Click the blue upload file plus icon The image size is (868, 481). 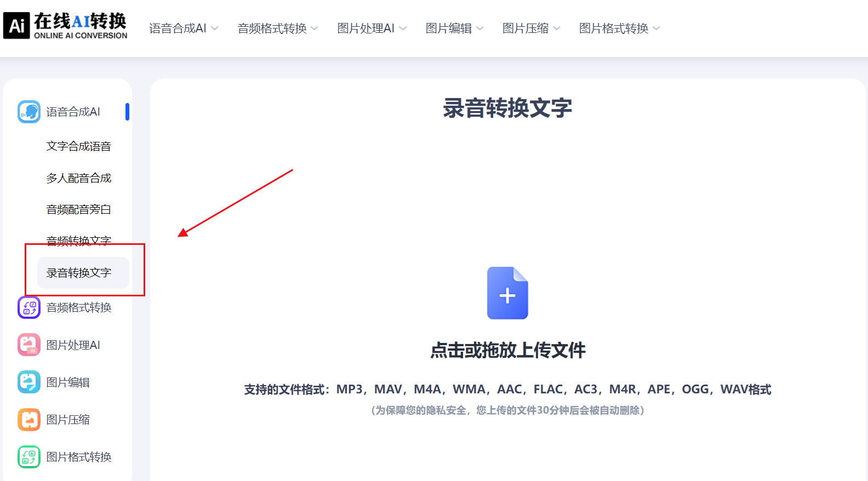(507, 293)
